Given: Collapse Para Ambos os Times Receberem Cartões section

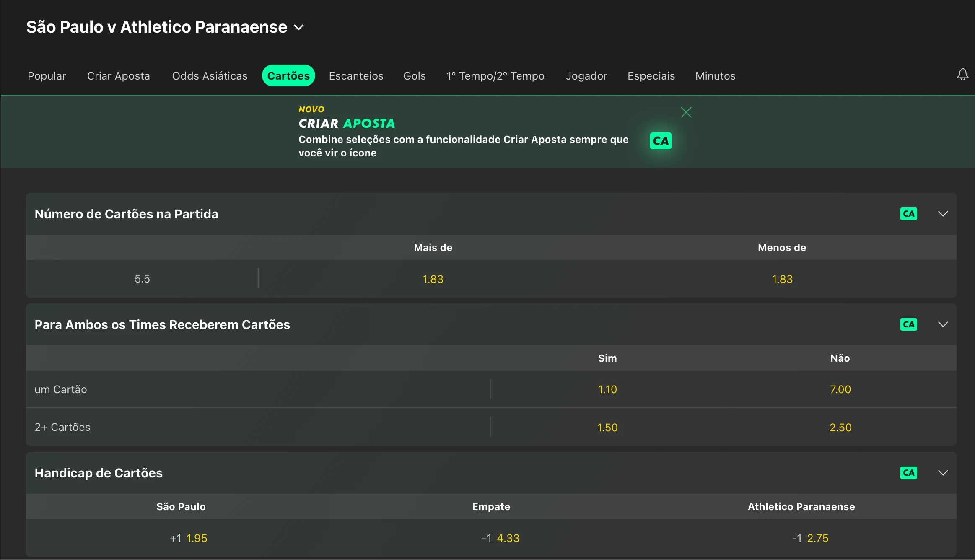Looking at the screenshot, I should [943, 324].
